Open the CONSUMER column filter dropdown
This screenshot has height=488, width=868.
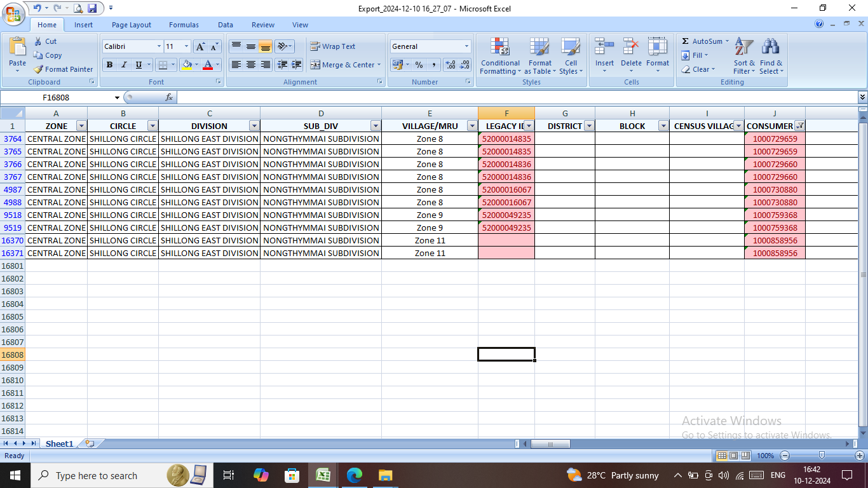pos(800,126)
